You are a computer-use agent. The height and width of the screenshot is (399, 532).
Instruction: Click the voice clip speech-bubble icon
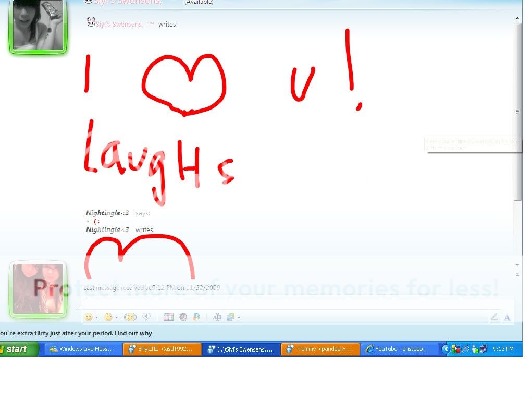[147, 317]
